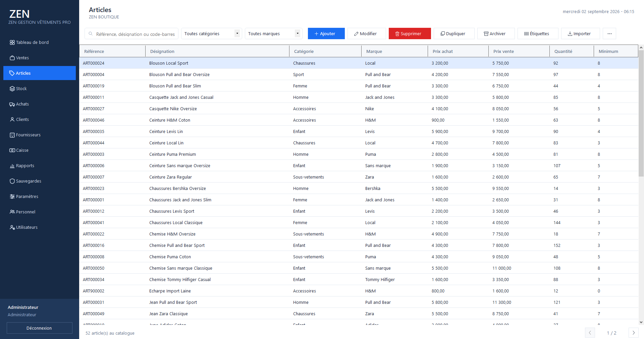Click the trash icon on Supprimer
The width and height of the screenshot is (644, 339).
pos(397,34)
